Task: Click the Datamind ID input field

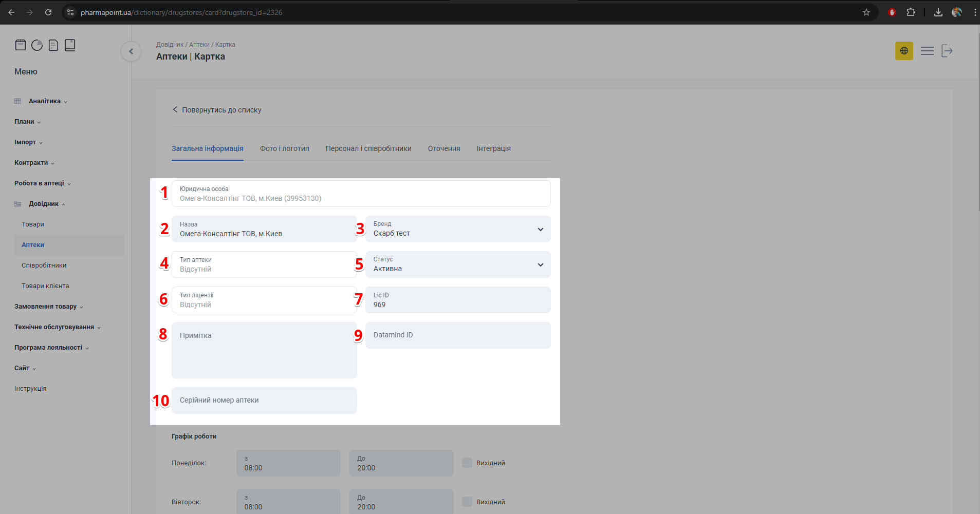Action: (x=457, y=335)
